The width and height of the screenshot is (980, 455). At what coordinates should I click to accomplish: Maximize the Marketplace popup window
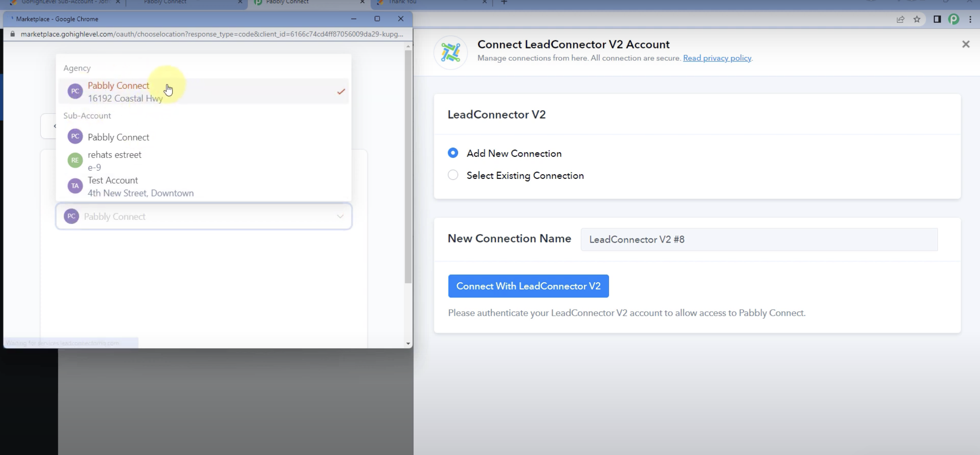(377, 19)
